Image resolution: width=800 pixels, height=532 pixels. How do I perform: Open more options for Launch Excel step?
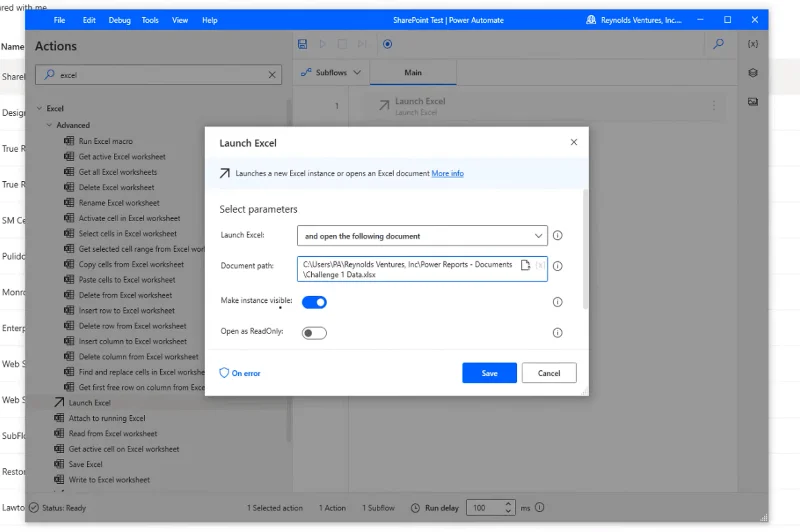pyautogui.click(x=714, y=106)
